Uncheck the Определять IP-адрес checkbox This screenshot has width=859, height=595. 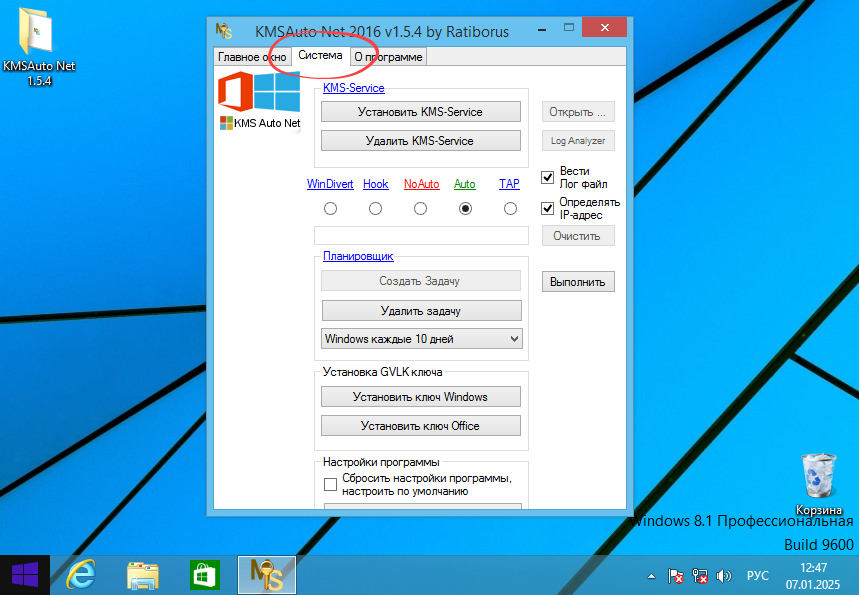[547, 208]
